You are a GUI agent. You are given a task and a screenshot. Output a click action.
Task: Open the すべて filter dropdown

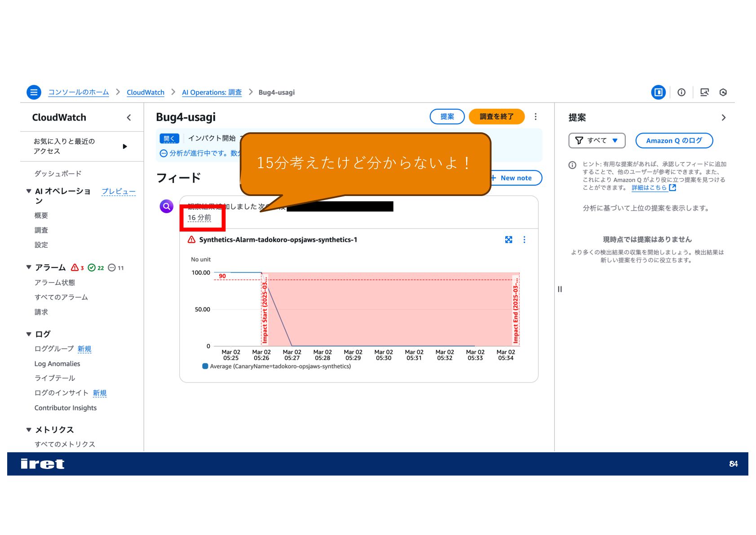[597, 141]
